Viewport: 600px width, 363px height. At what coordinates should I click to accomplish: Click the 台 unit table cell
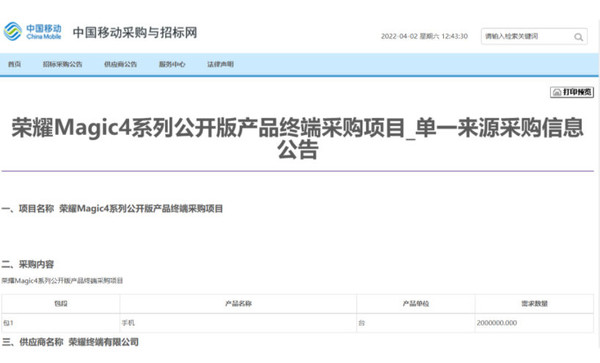coord(416,323)
